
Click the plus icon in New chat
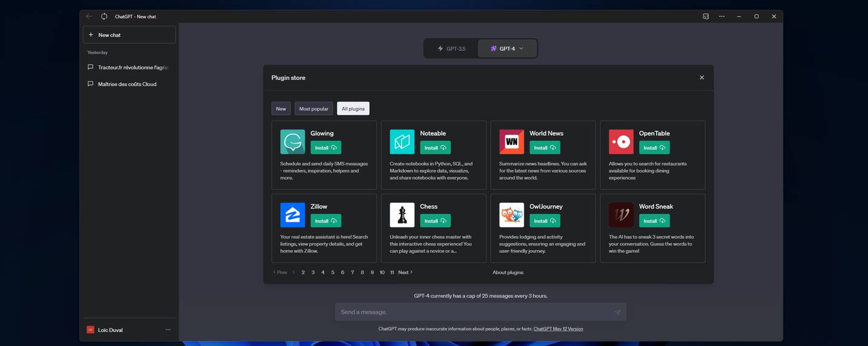click(x=91, y=34)
